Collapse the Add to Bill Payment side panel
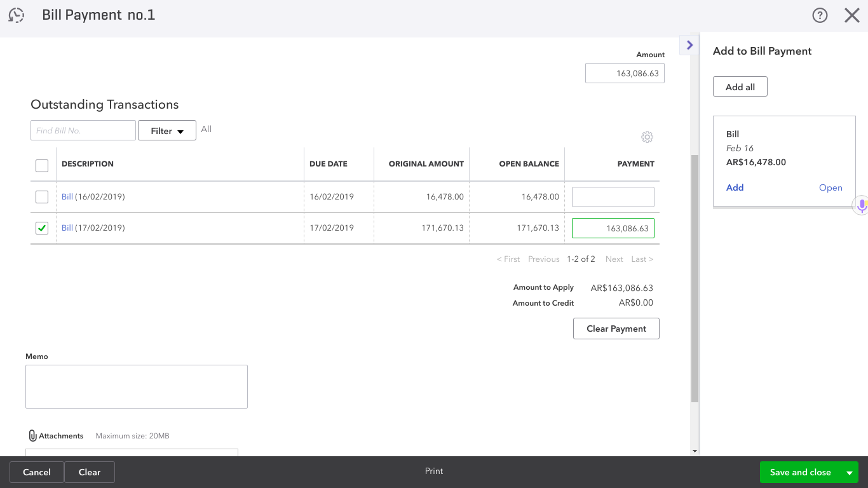Image resolution: width=868 pixels, height=488 pixels. [x=689, y=45]
